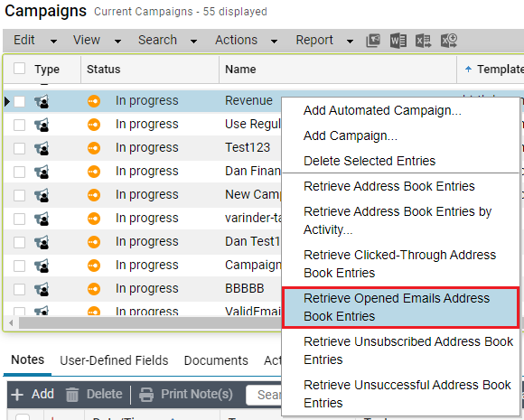Check the New Camp campaign checkbox
The image size is (524, 420).
(x=19, y=195)
